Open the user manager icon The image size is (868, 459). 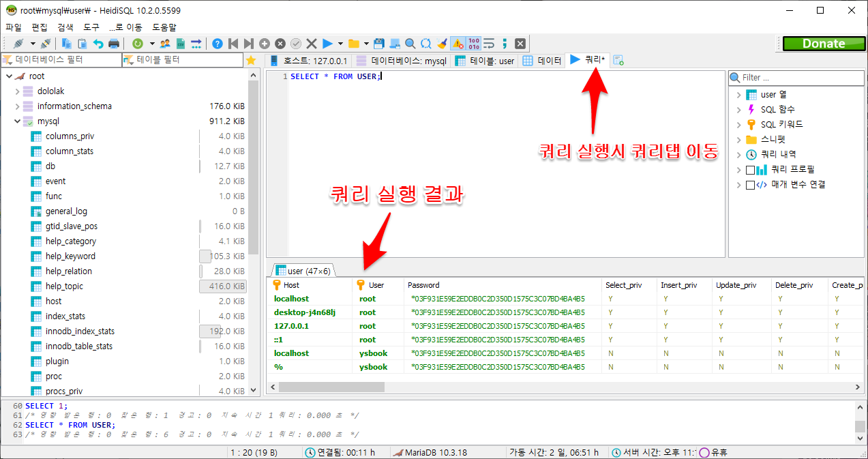[165, 44]
